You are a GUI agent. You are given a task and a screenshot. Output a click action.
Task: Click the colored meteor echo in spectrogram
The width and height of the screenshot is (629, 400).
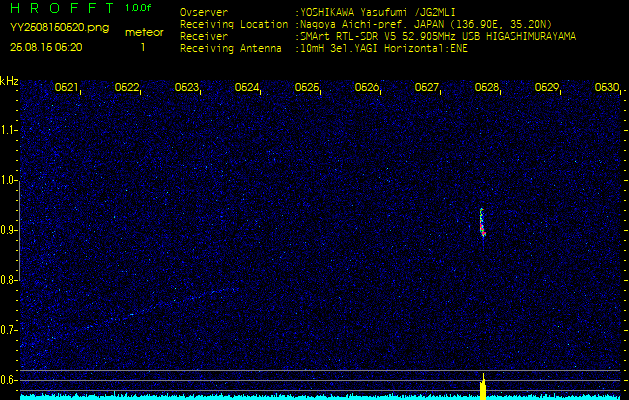pos(483,223)
